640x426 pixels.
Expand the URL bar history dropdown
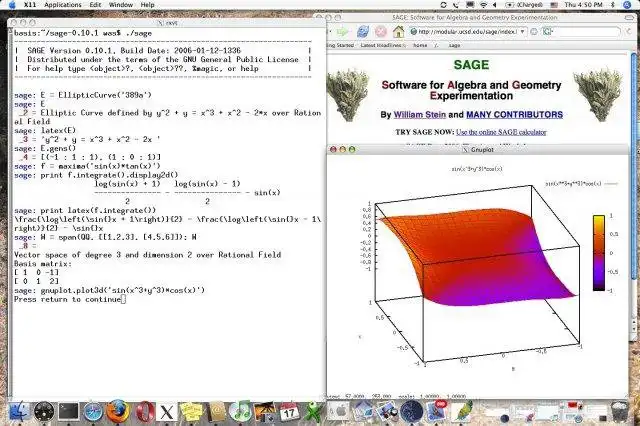522,31
